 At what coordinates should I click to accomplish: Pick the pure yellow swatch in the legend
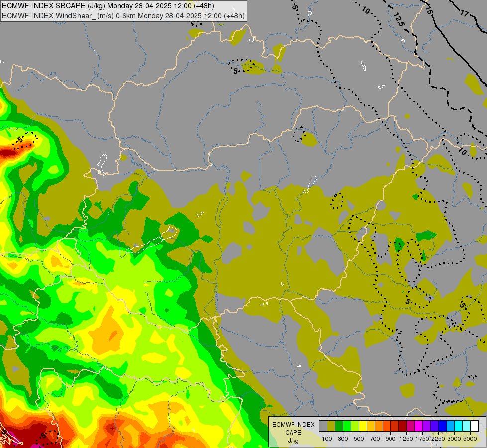coord(363,426)
